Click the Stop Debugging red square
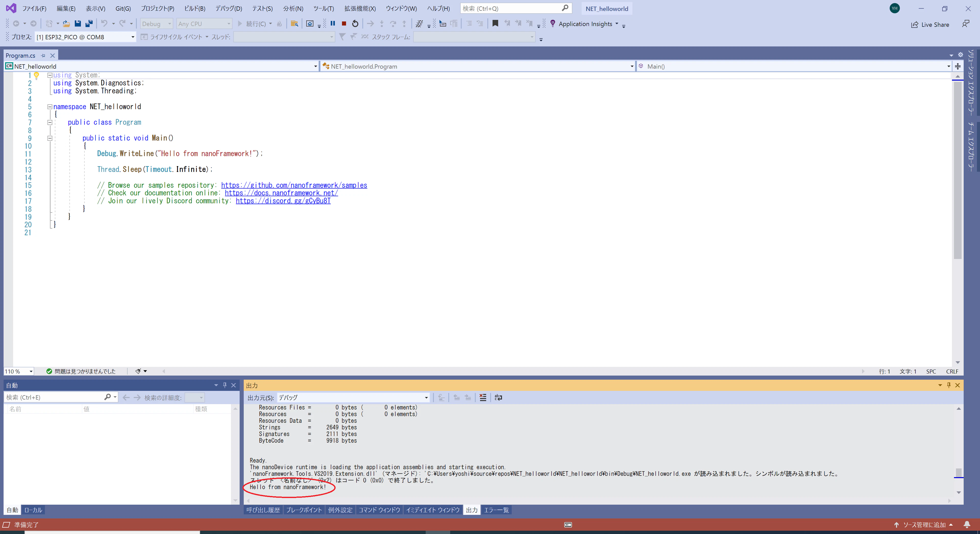This screenshot has width=980, height=534. coord(344,23)
